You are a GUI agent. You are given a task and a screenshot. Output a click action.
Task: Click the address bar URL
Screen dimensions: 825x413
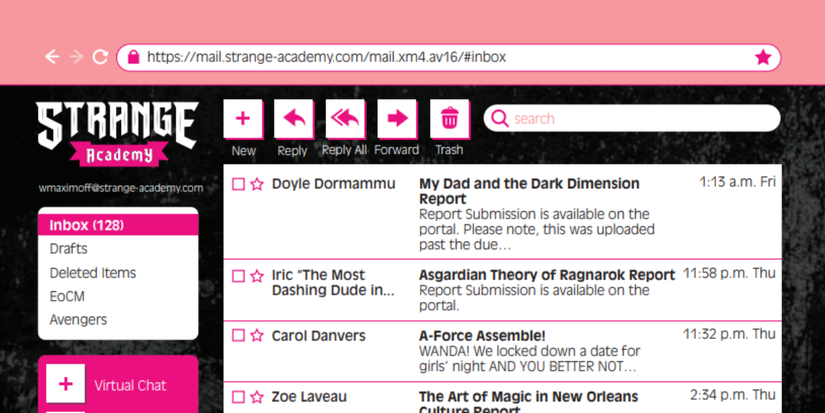(326, 57)
